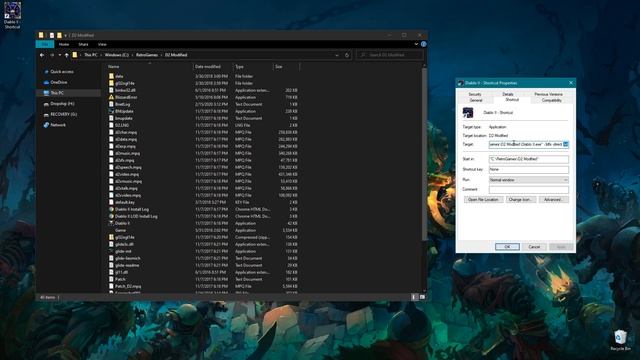Select the data folder icon
This screenshot has width=640, height=360.
tap(111, 76)
